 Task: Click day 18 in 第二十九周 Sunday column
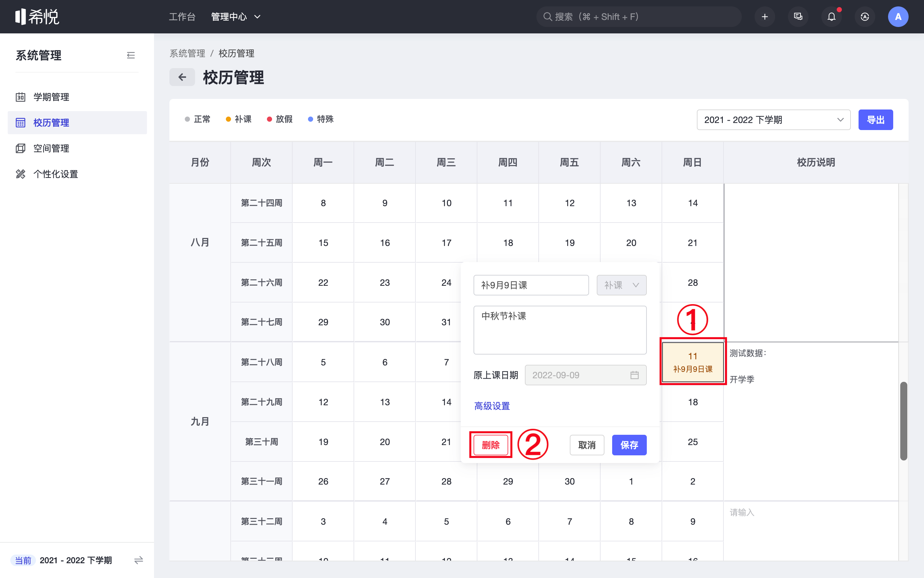pyautogui.click(x=693, y=402)
